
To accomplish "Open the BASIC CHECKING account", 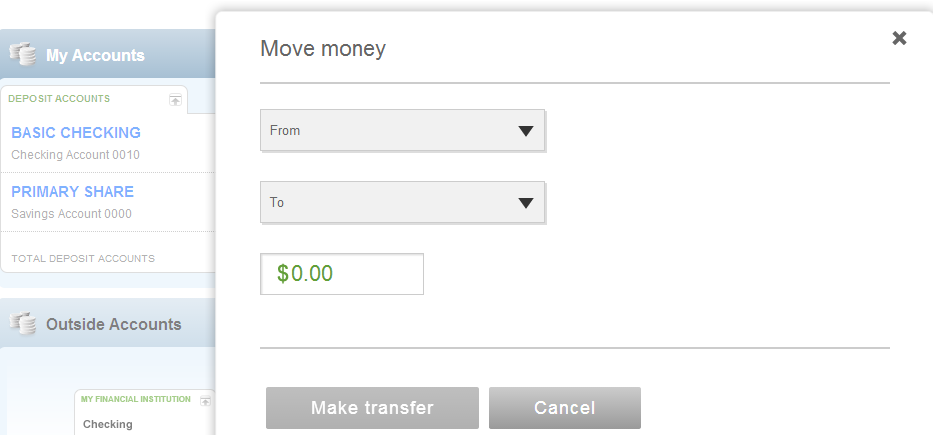I will click(76, 133).
